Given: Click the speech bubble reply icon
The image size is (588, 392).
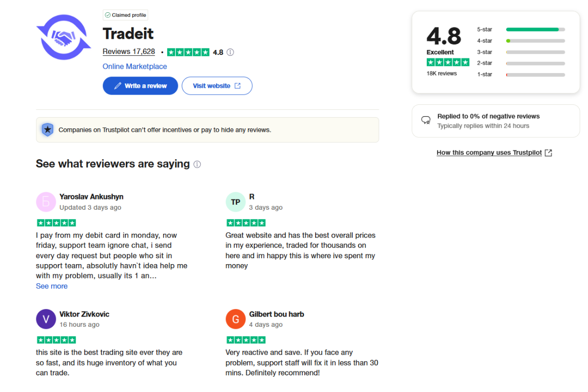Looking at the screenshot, I should (426, 120).
